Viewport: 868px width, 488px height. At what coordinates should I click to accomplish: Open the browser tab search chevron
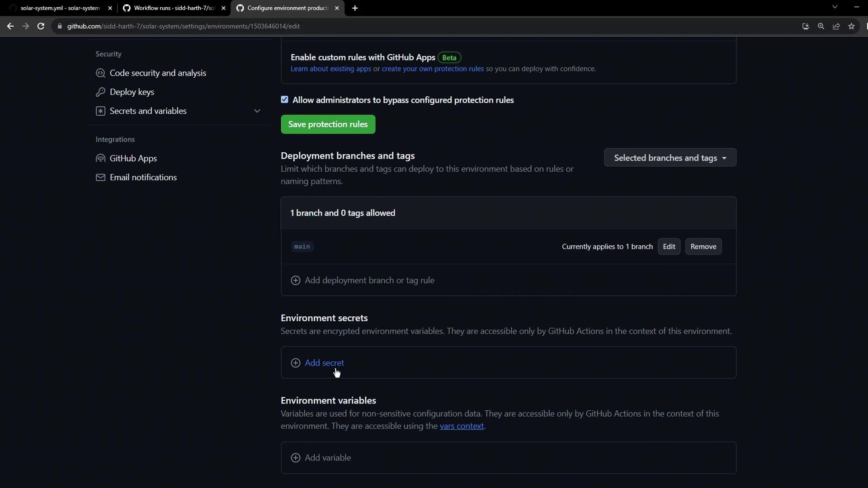coord(835,7)
